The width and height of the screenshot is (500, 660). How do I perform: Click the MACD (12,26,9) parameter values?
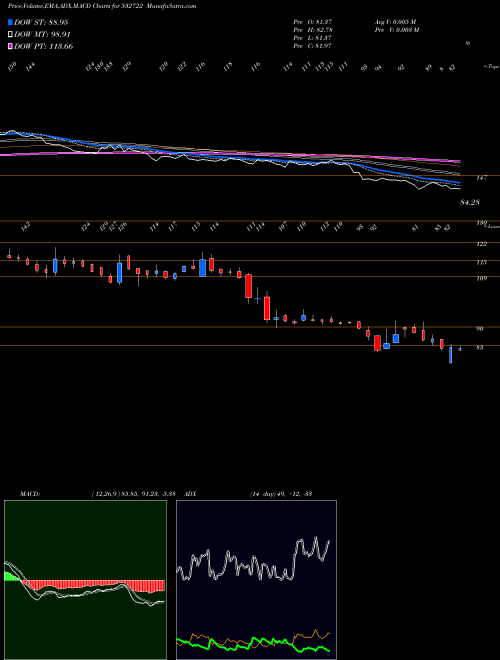tap(133, 493)
